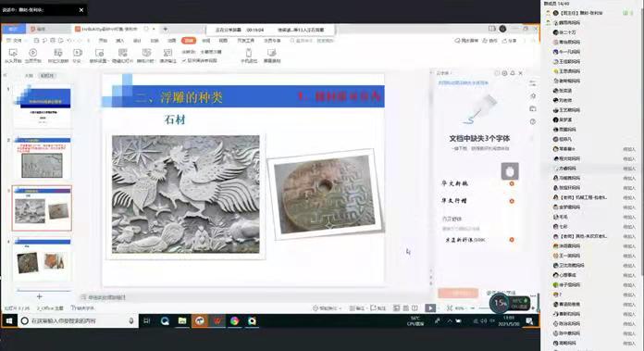
Task: Open Windows notification center icon
Action: 530,321
